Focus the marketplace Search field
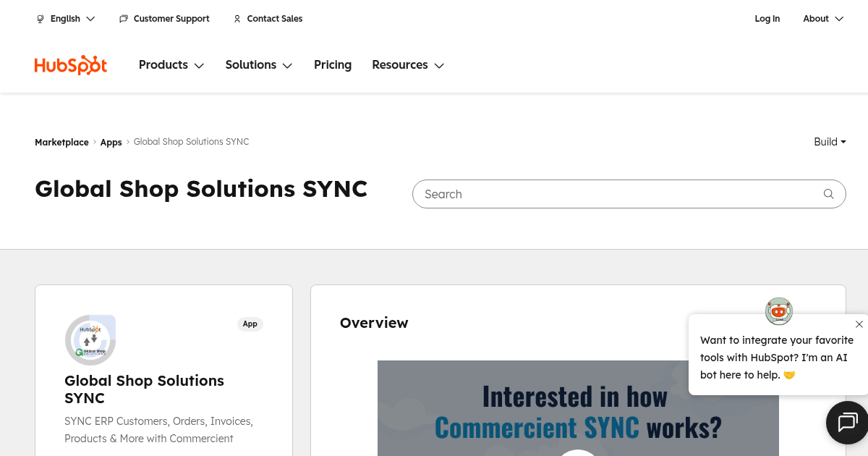The height and width of the screenshot is (456, 868). point(629,194)
